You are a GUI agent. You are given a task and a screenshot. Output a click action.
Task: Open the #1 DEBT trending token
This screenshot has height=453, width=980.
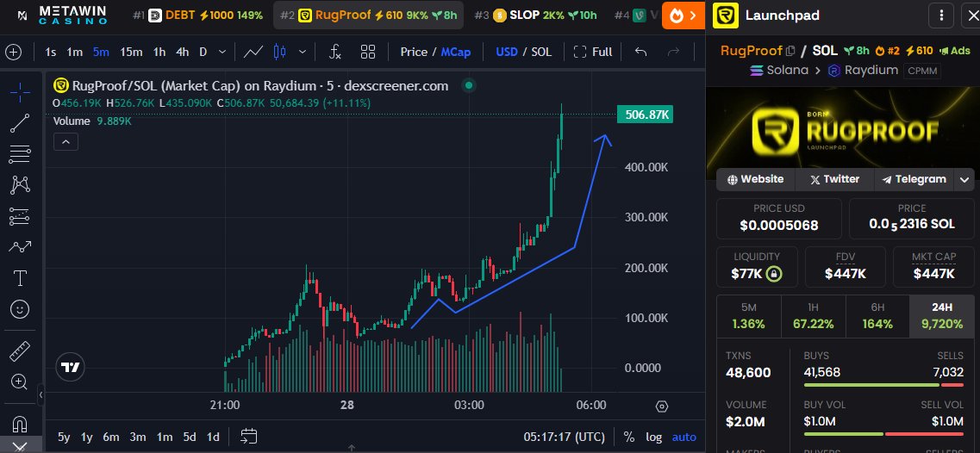197,16
